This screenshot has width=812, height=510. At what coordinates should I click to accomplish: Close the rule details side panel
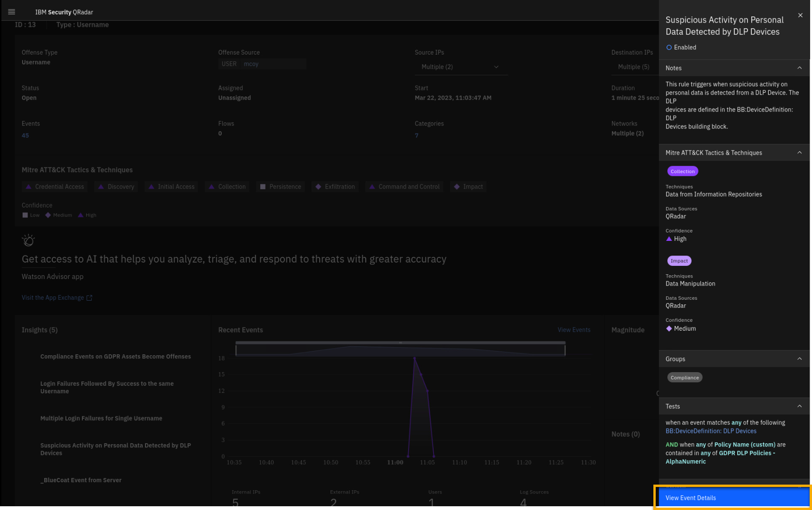(800, 16)
